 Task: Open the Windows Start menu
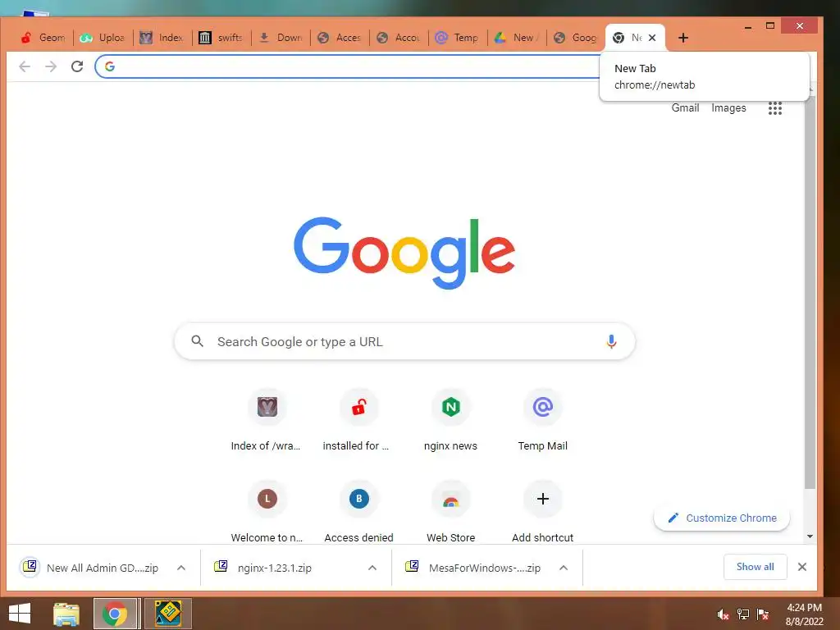point(20,614)
